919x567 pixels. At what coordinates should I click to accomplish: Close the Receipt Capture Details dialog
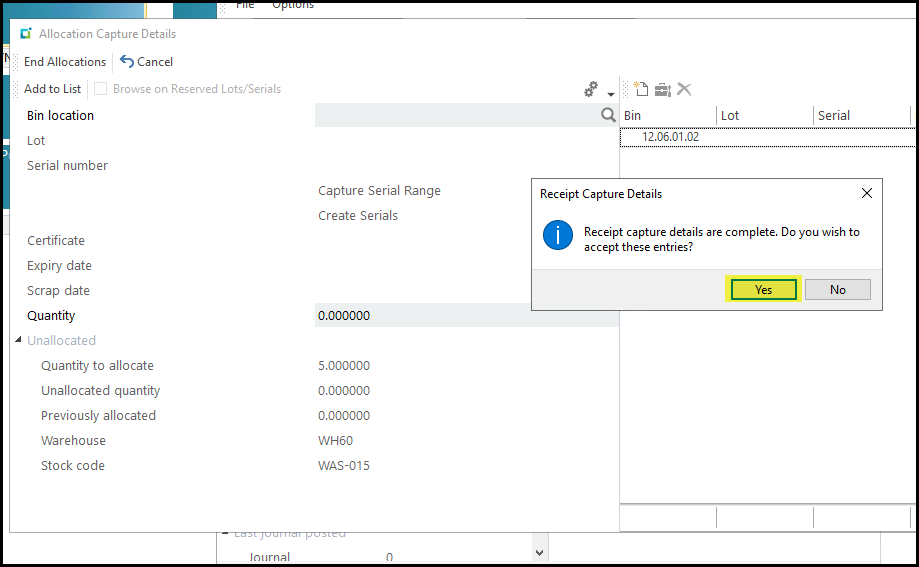(x=866, y=193)
